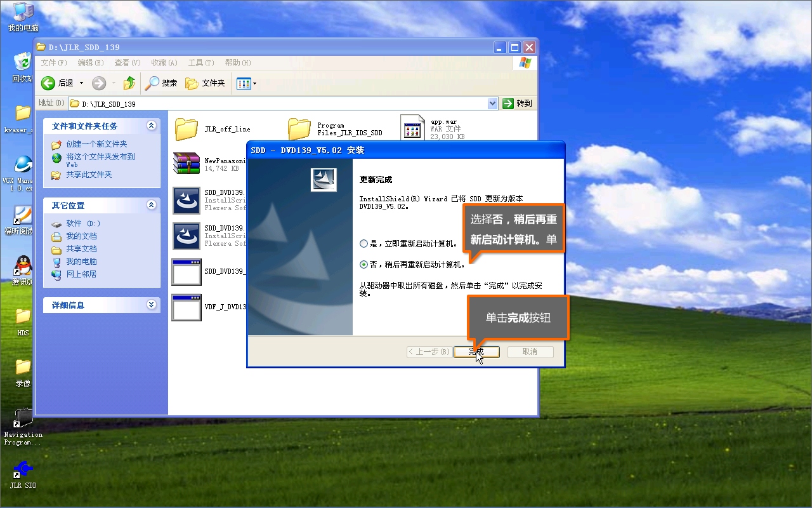
Task: Go back with the 后退 arrow button
Action: pos(57,83)
